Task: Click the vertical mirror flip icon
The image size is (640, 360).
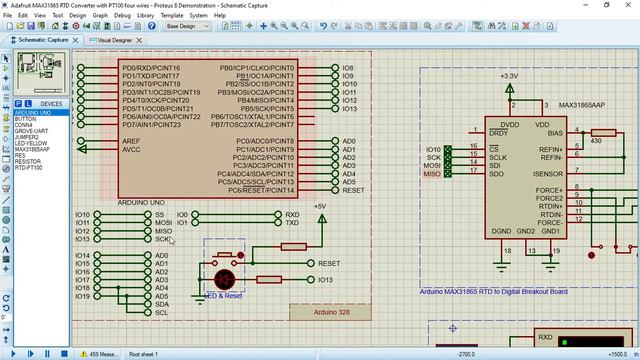Action: 6,339
